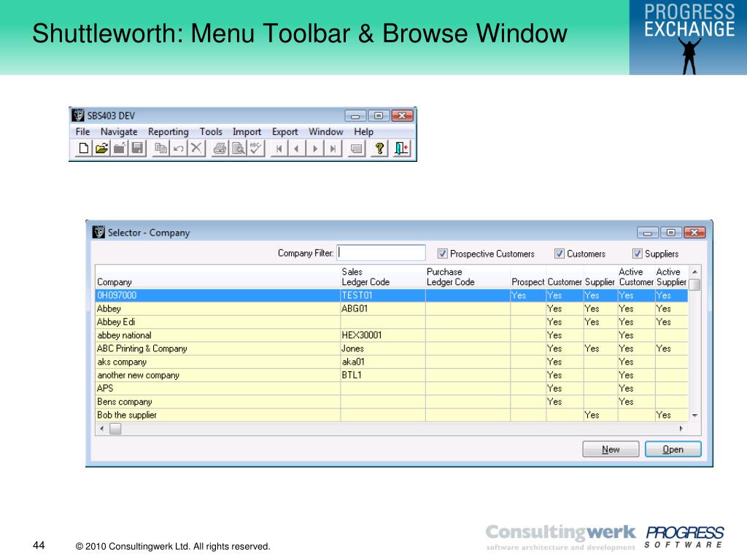
Task: Click the Close folder toolbar icon
Action: tap(119, 149)
